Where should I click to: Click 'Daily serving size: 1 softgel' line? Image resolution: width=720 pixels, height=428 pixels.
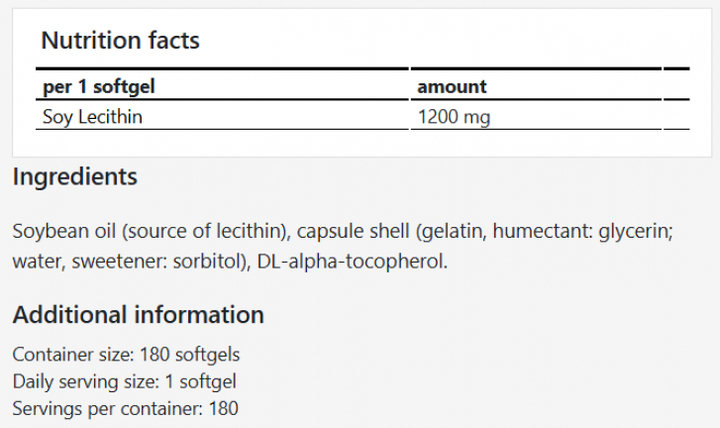coord(124,381)
